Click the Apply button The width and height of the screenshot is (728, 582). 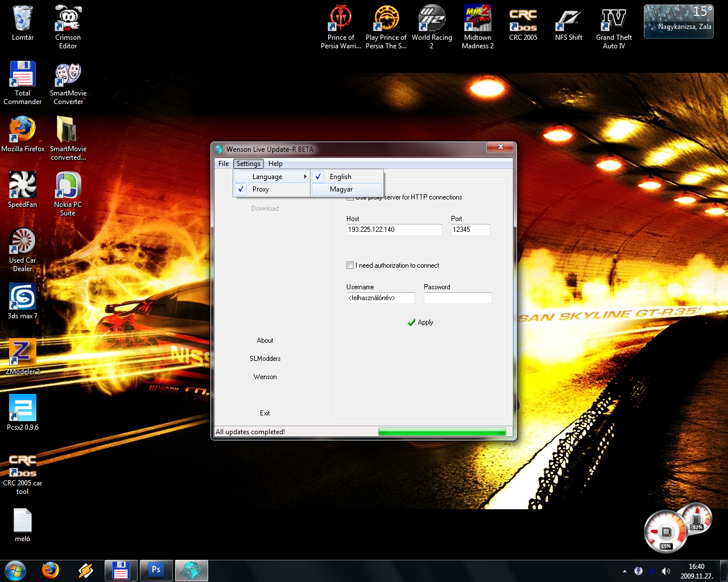[420, 322]
